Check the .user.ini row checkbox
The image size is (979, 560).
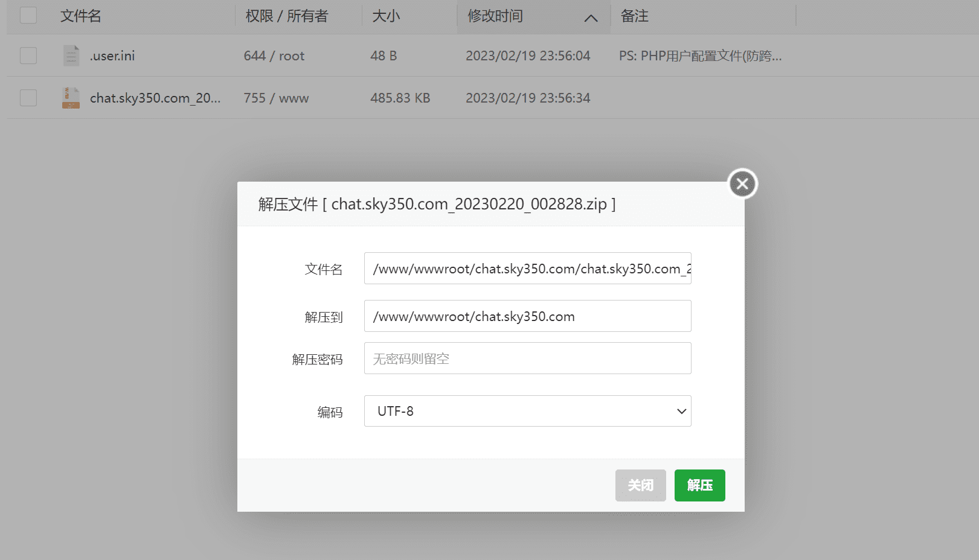click(x=28, y=56)
